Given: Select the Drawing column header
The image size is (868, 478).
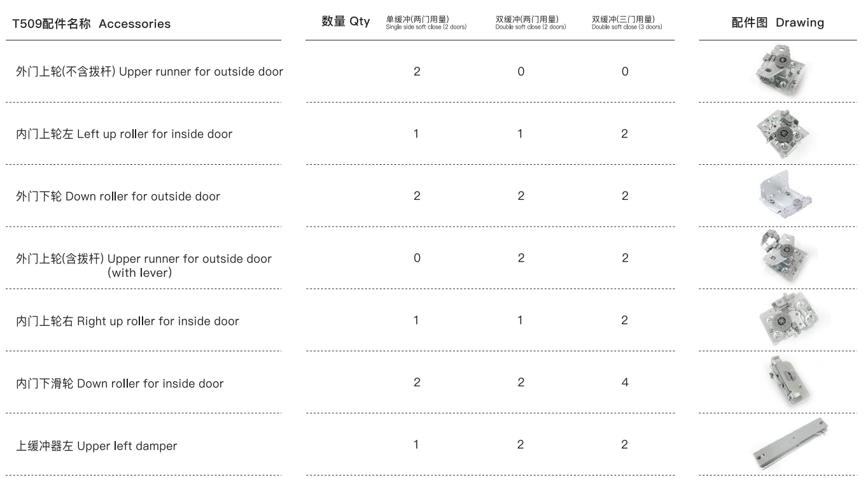Looking at the screenshot, I should click(x=778, y=23).
